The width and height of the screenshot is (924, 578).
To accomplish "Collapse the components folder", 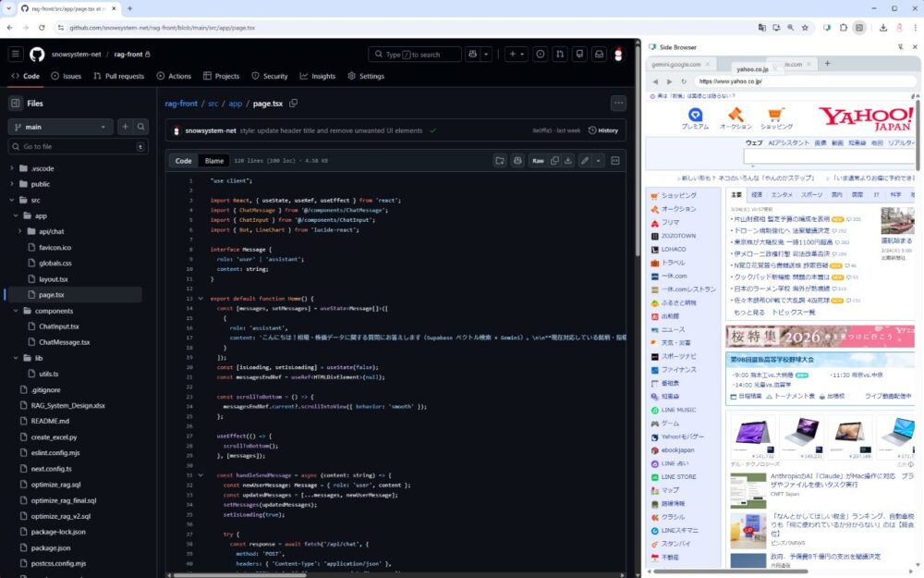I will 11,311.
